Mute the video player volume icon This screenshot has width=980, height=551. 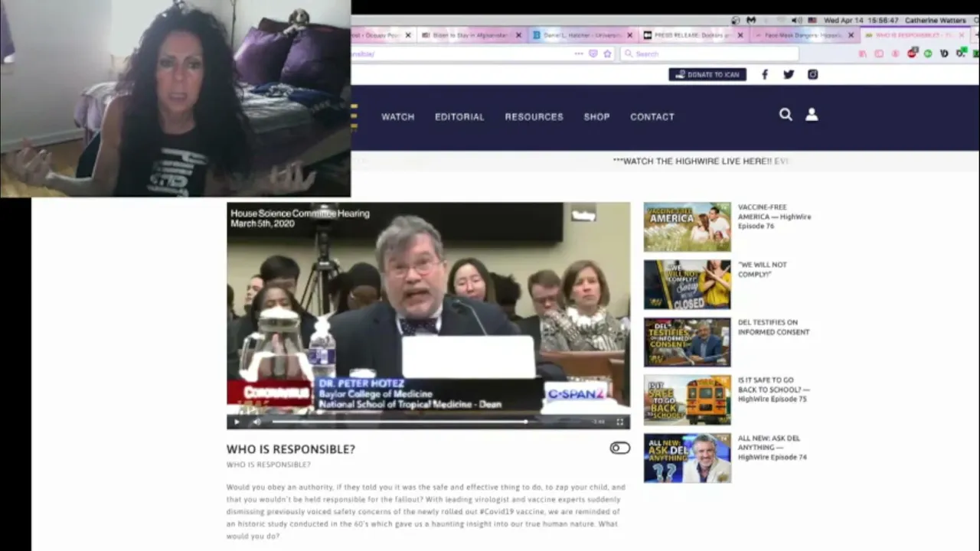click(x=256, y=422)
